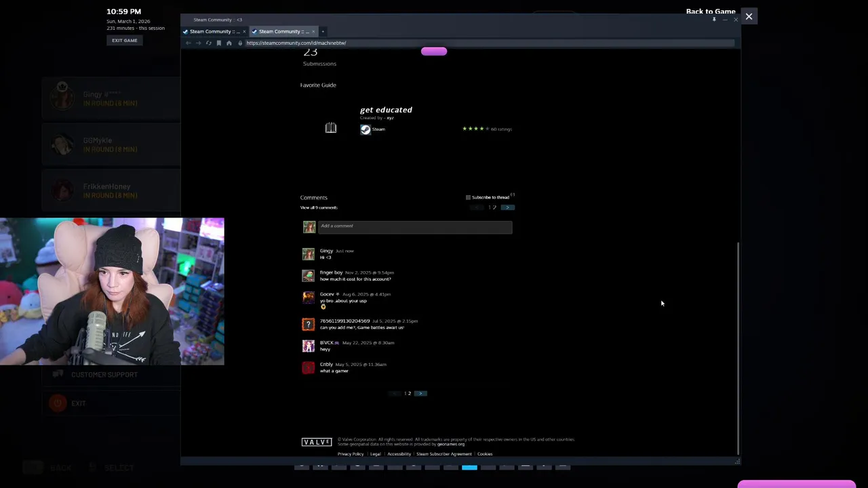Close the overlay with the large X

click(749, 16)
